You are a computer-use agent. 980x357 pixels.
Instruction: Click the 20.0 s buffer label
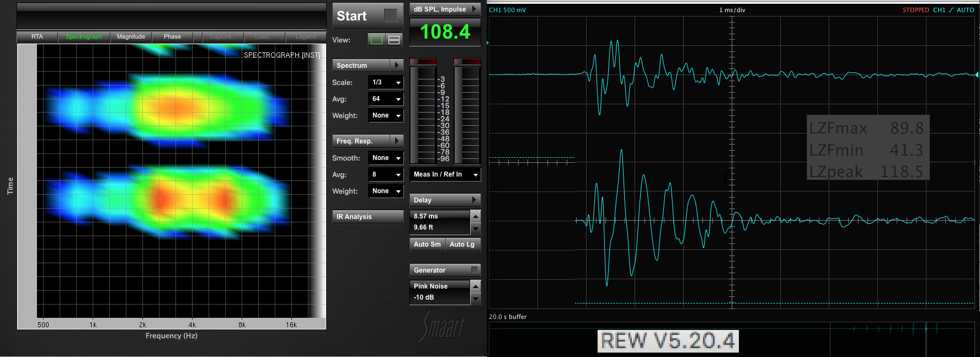(x=508, y=317)
